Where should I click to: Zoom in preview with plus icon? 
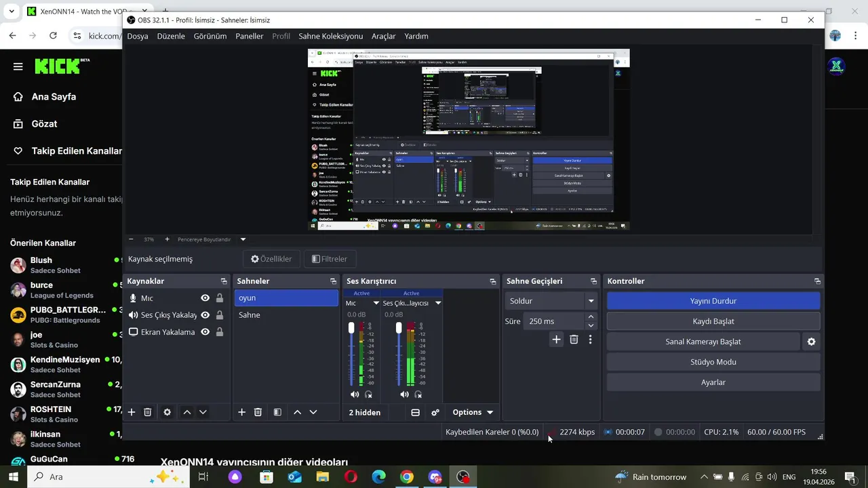(x=167, y=239)
